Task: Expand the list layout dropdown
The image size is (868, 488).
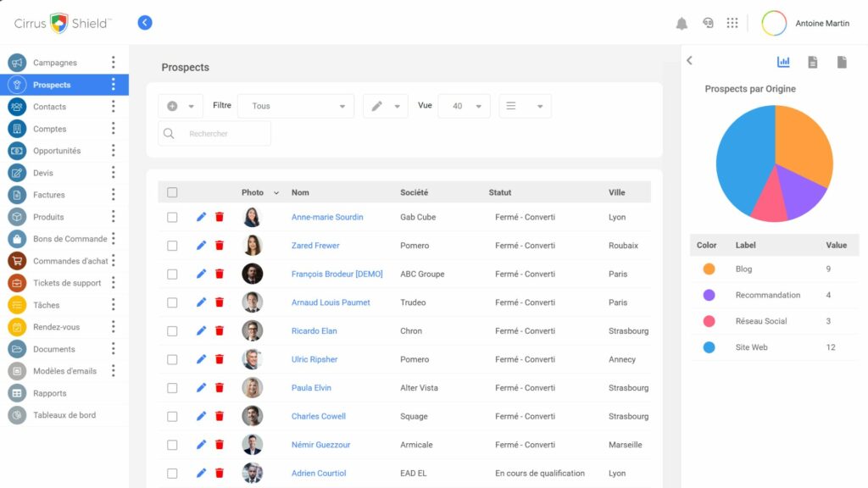Action: tap(525, 106)
